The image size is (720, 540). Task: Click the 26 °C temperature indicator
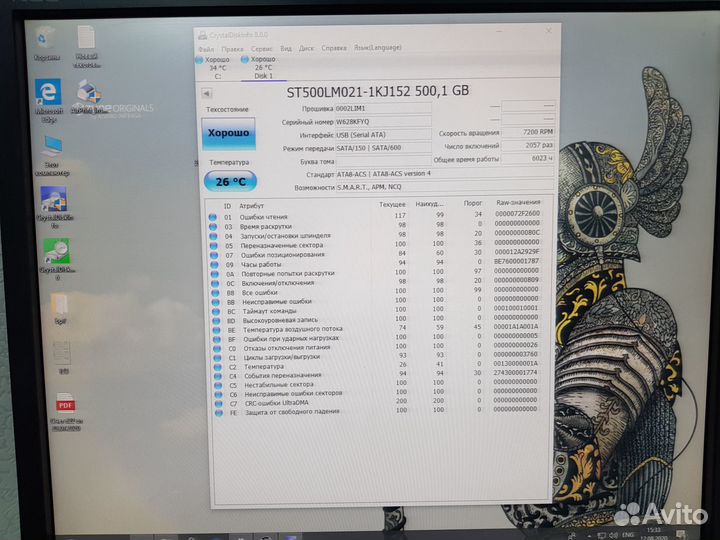point(229,181)
